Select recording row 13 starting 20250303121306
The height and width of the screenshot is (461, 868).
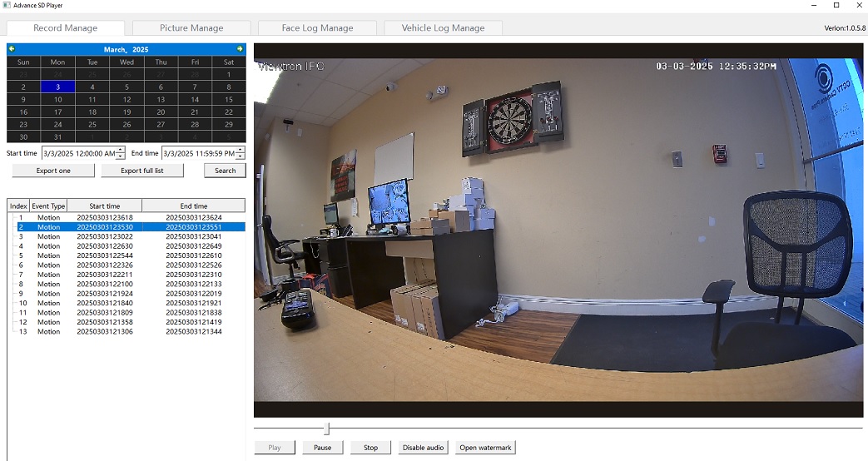(x=126, y=331)
